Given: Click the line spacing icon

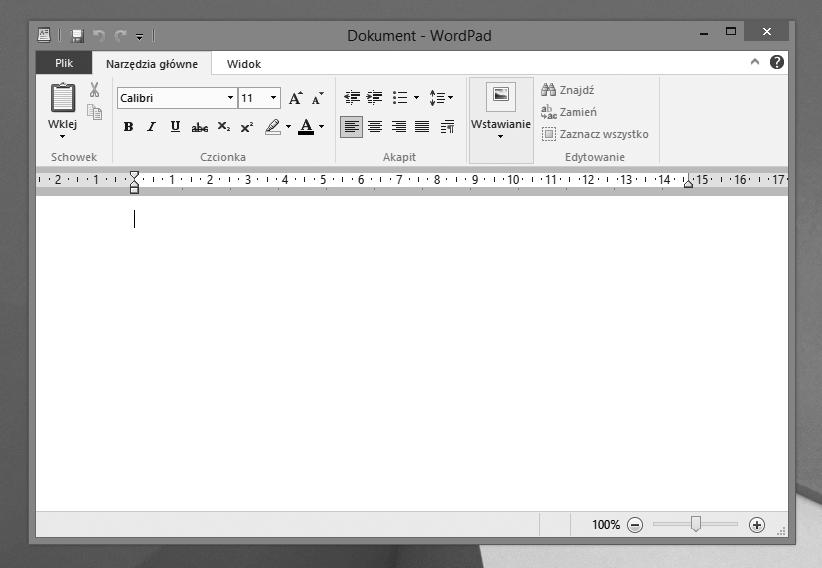Looking at the screenshot, I should point(437,98).
